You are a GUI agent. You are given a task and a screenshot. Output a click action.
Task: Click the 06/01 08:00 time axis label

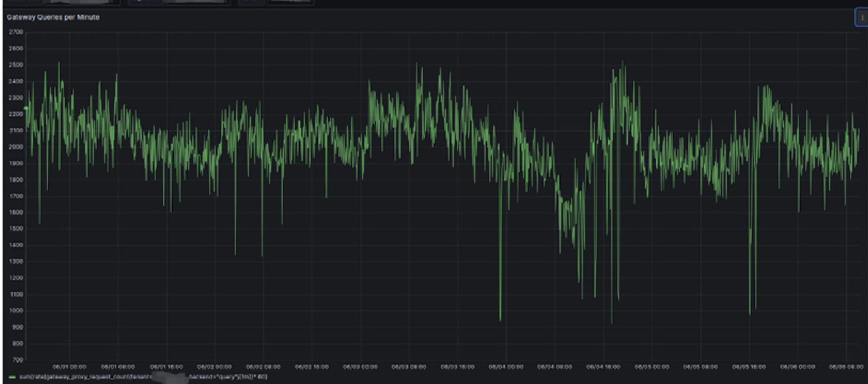pos(118,367)
